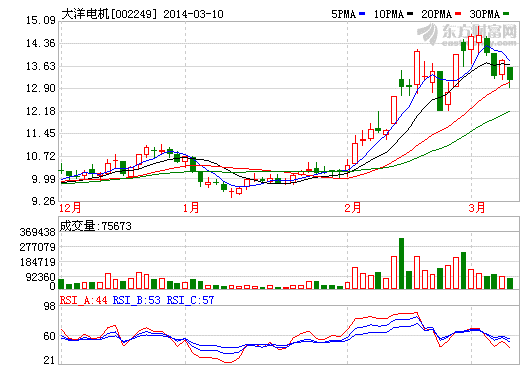Click the 11.45 price axis label
The image size is (520, 365).
pos(41,133)
